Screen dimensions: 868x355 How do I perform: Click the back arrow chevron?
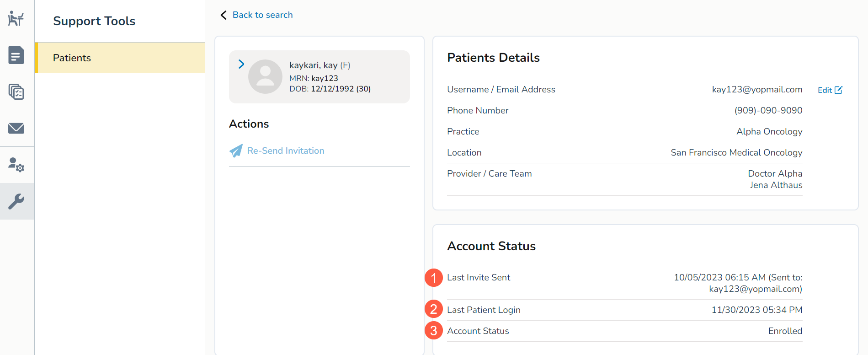click(x=224, y=15)
